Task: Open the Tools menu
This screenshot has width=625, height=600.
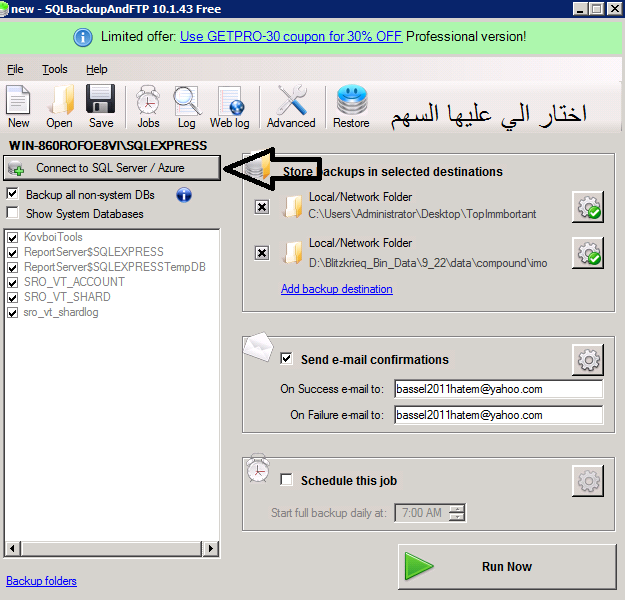Action: (55, 69)
